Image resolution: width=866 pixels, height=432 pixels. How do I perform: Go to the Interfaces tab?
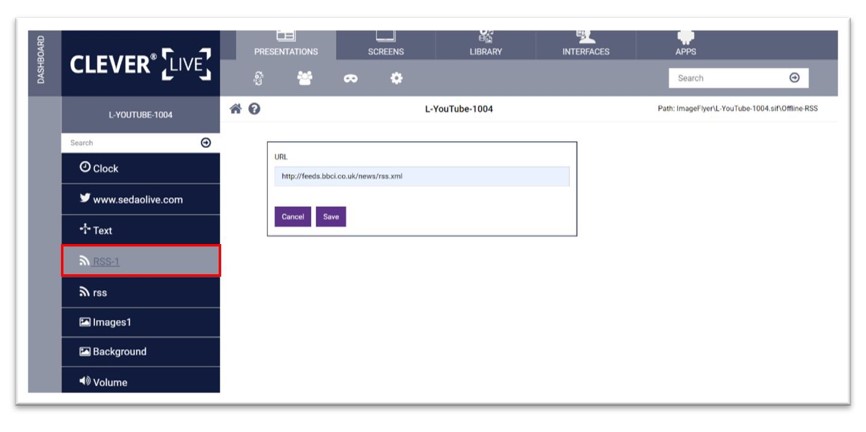point(585,45)
